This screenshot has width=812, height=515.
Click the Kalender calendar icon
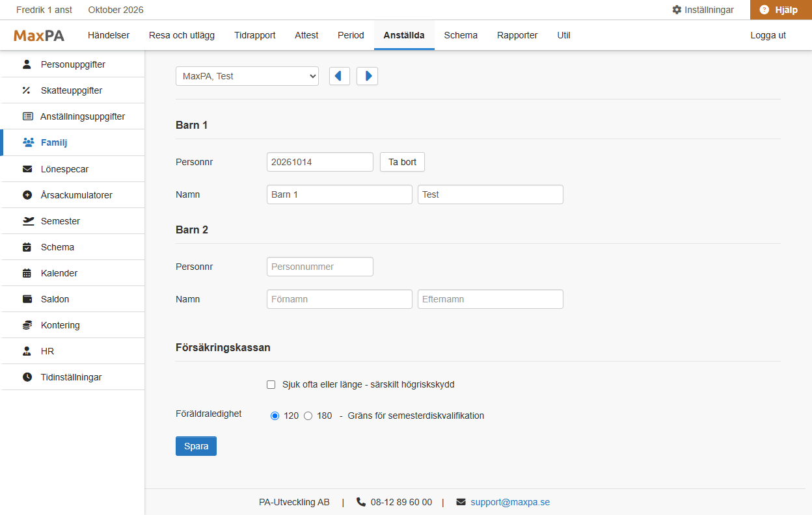27,273
